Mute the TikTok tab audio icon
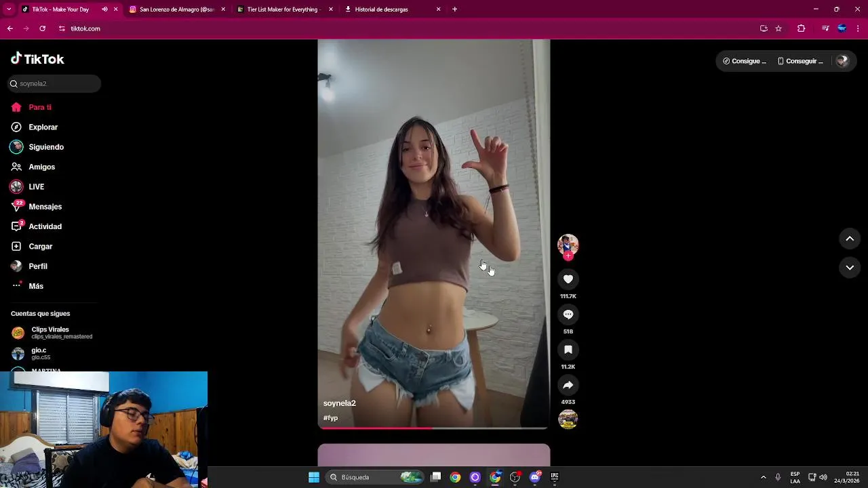Screen dimensions: 868x488 [104, 9]
